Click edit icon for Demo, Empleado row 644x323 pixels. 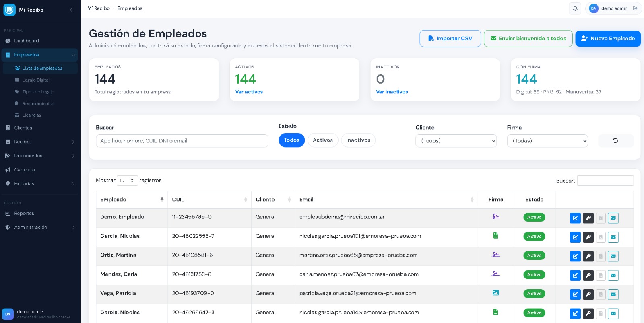(x=575, y=218)
